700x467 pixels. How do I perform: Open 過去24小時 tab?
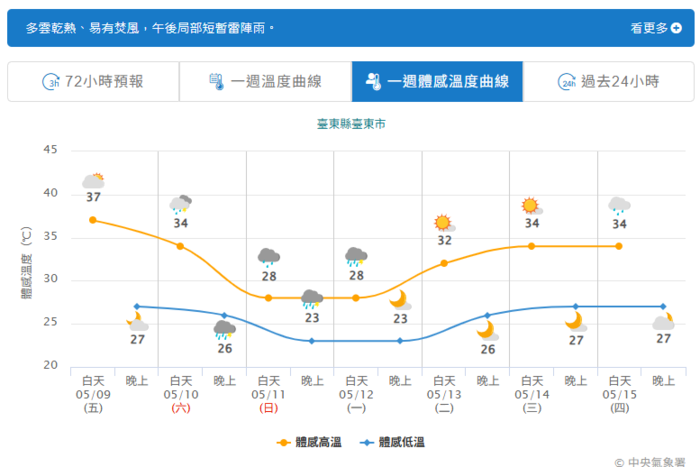click(x=608, y=82)
